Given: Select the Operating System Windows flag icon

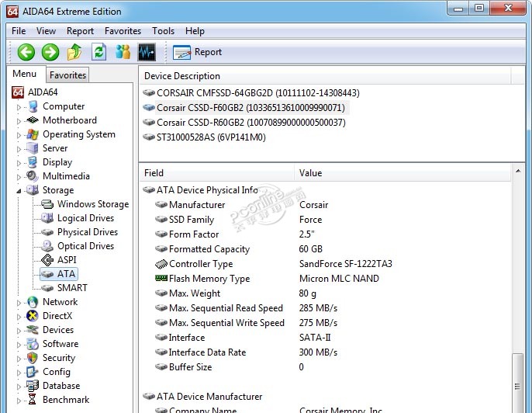Looking at the screenshot, I should [33, 134].
